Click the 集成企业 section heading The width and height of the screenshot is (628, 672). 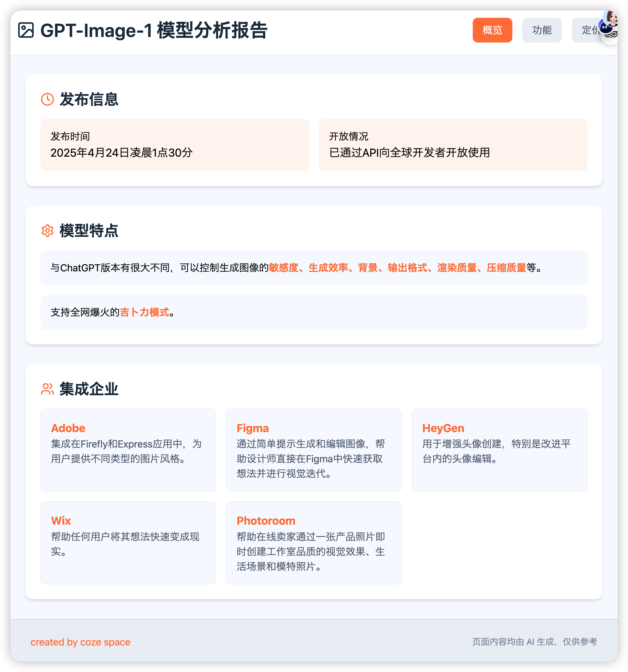point(89,389)
